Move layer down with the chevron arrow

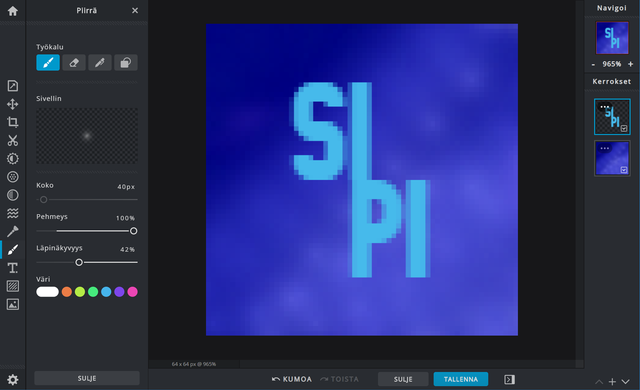625,382
